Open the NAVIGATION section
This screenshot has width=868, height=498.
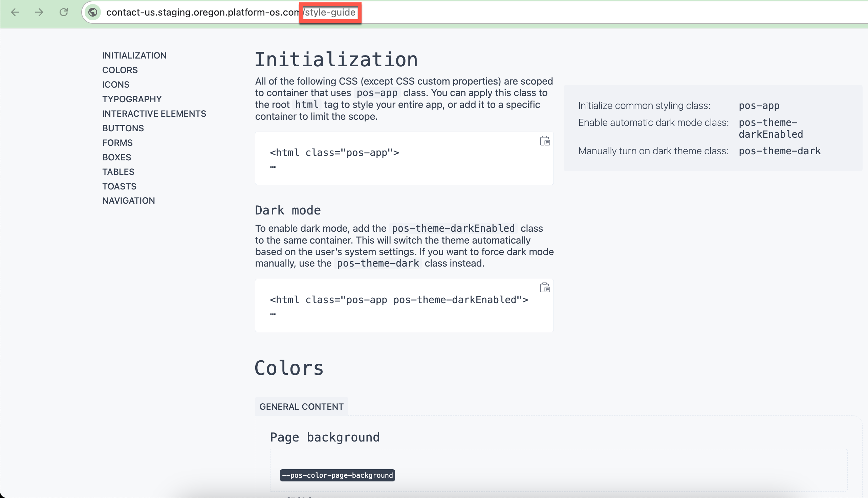[128, 200]
